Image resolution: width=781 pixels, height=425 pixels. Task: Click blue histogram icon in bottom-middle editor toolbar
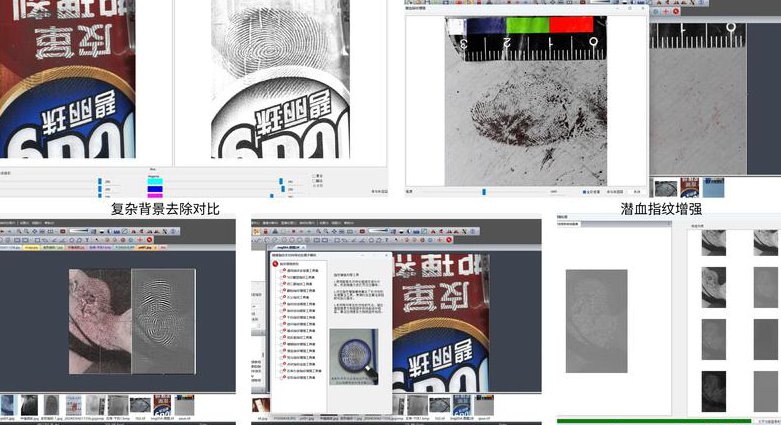coord(416,231)
